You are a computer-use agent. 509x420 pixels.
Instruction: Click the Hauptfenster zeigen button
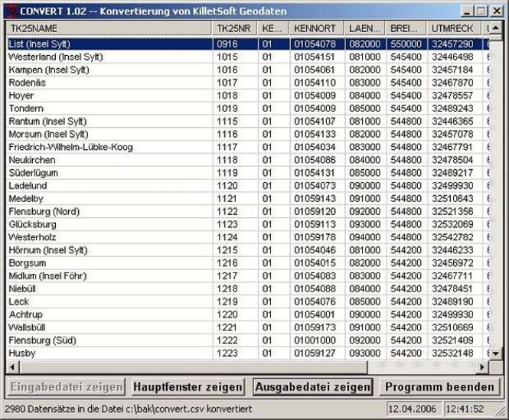click(188, 387)
